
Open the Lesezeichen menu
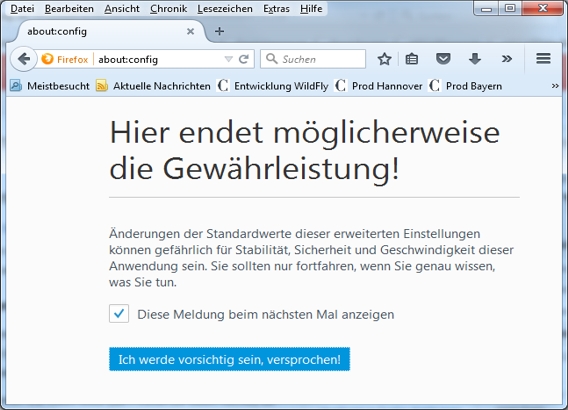(225, 9)
